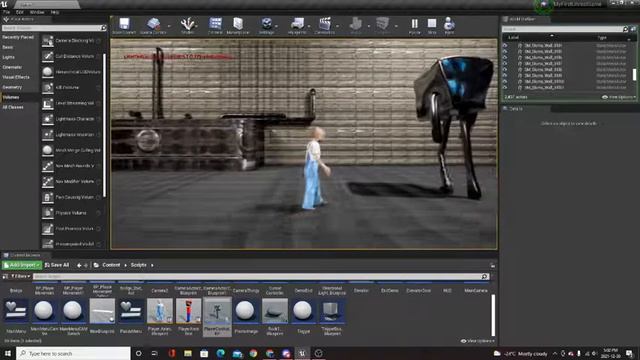Image resolution: width=640 pixels, height=360 pixels.
Task: Open the Settings dropdown arrow
Action: pos(276,26)
